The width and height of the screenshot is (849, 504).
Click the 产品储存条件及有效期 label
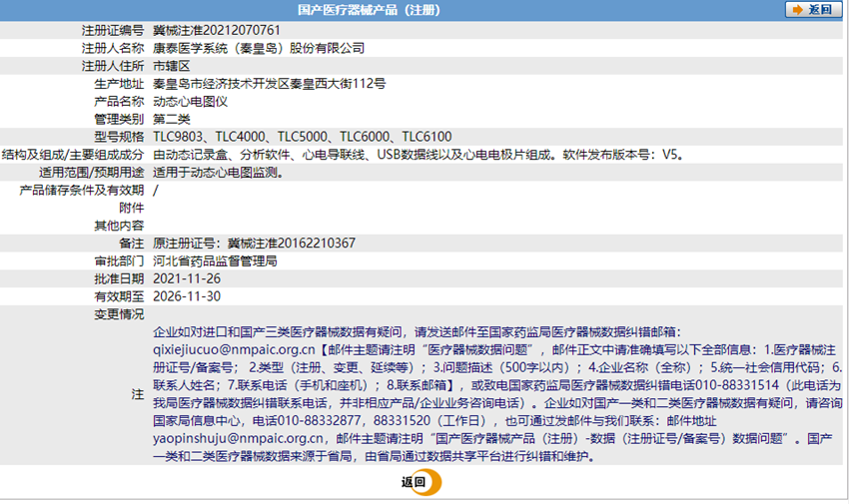[82, 191]
